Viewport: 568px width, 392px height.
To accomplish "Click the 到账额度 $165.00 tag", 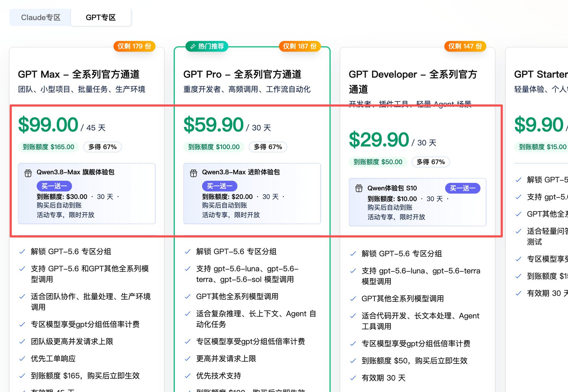I will pos(49,147).
